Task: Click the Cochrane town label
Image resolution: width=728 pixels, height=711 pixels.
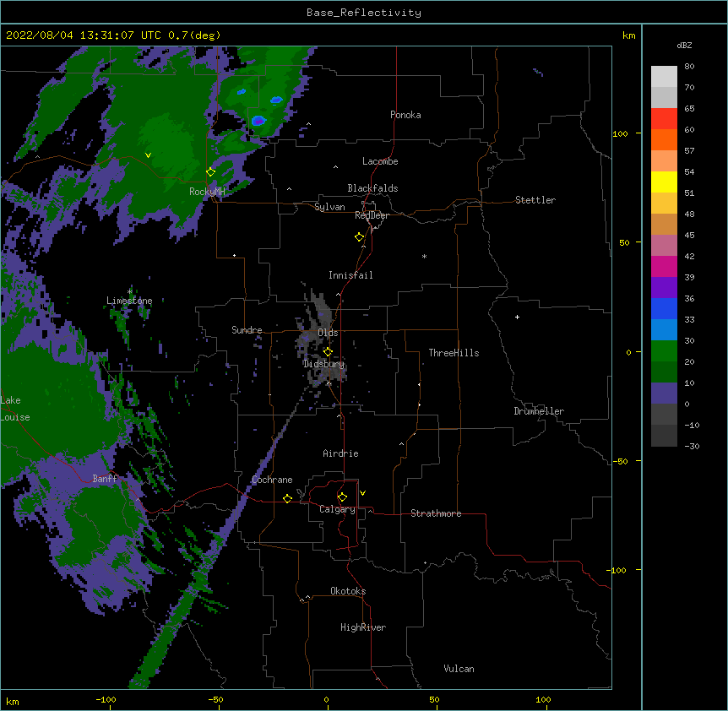Action: 272,480
